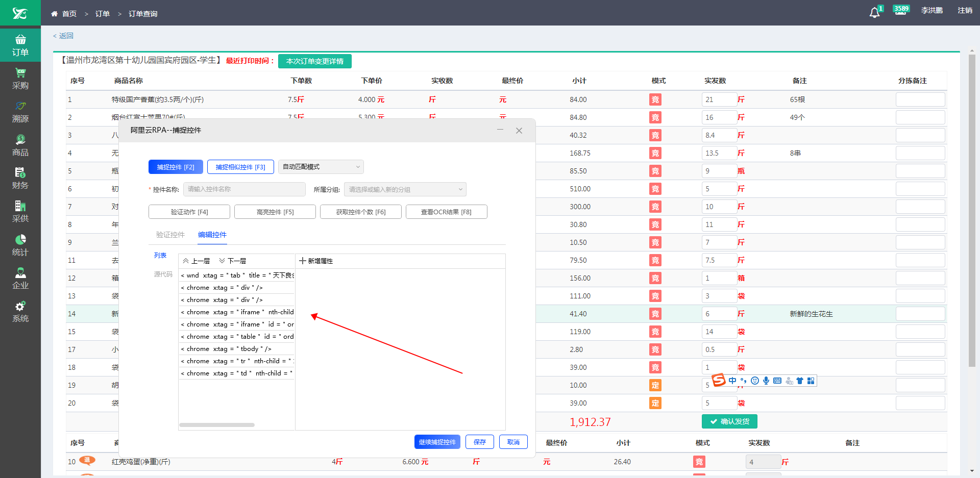This screenshot has width=980, height=478.
Task: Click the 订单 breadcrumb item
Action: tap(103, 14)
